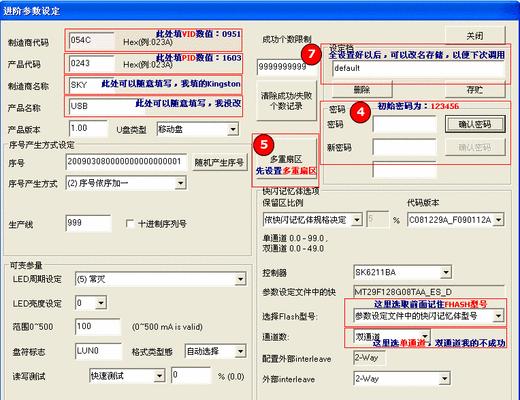Click the 关闭 button

[x=475, y=35]
